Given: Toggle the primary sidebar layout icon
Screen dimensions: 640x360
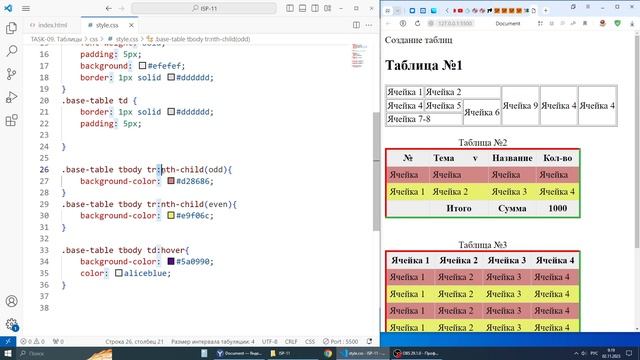Looking at the screenshot, I should pos(289,8).
